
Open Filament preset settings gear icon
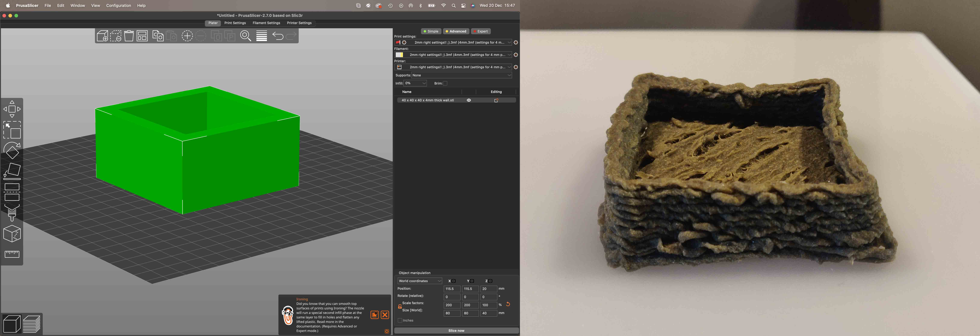(516, 55)
